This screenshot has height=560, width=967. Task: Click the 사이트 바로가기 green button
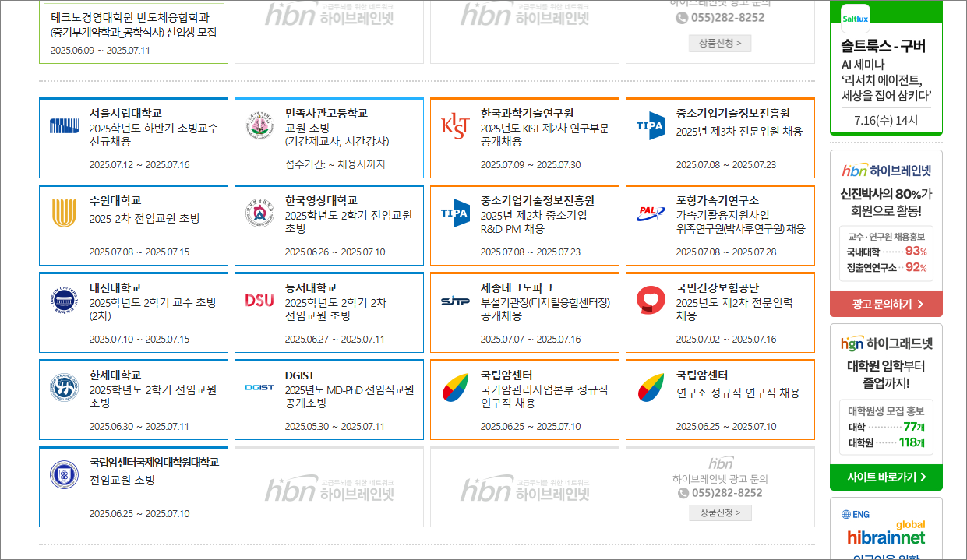point(886,477)
